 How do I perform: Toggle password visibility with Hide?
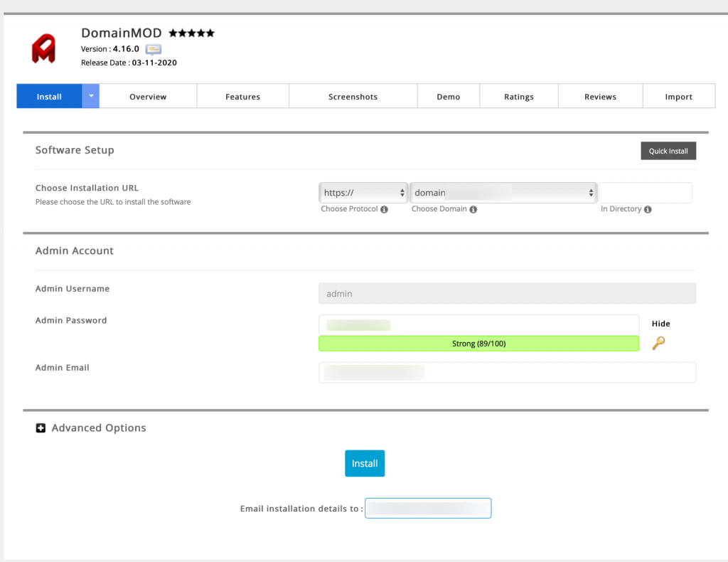coord(660,324)
